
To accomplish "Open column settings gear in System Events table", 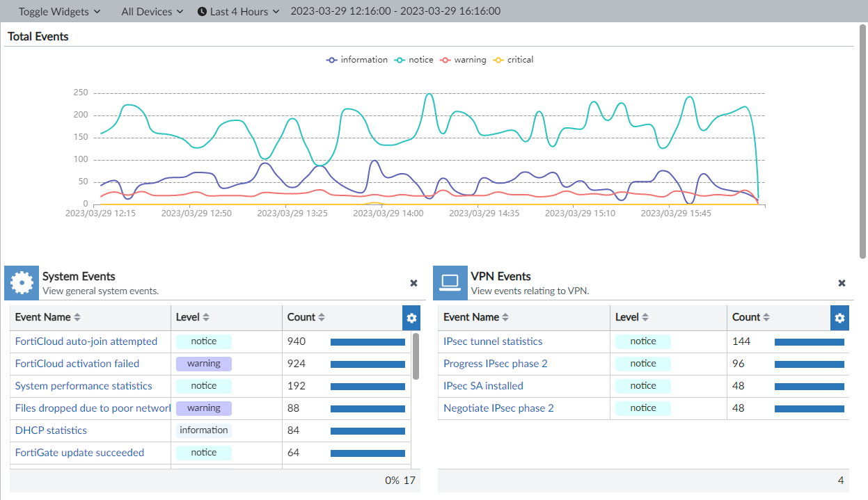I will [x=411, y=318].
